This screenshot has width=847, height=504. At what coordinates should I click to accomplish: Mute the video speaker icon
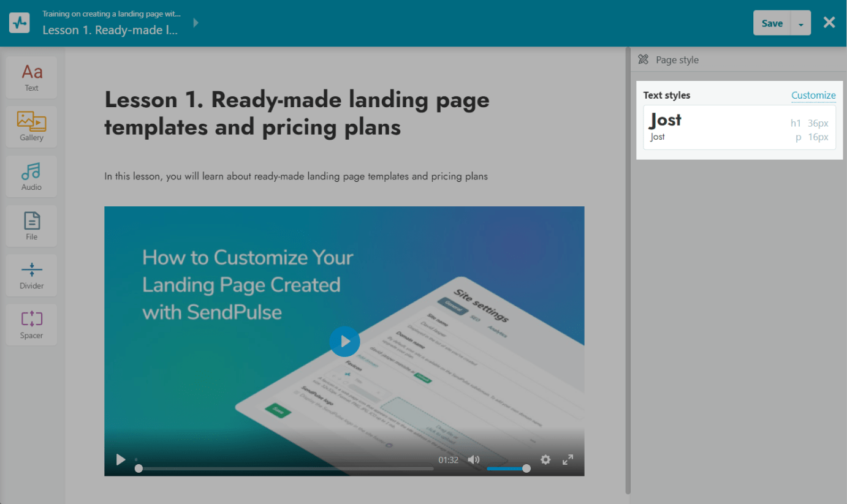click(x=473, y=459)
